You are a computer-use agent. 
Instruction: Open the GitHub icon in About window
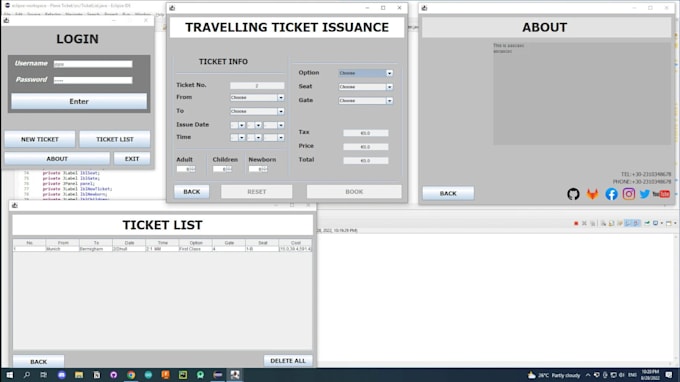pyautogui.click(x=573, y=194)
